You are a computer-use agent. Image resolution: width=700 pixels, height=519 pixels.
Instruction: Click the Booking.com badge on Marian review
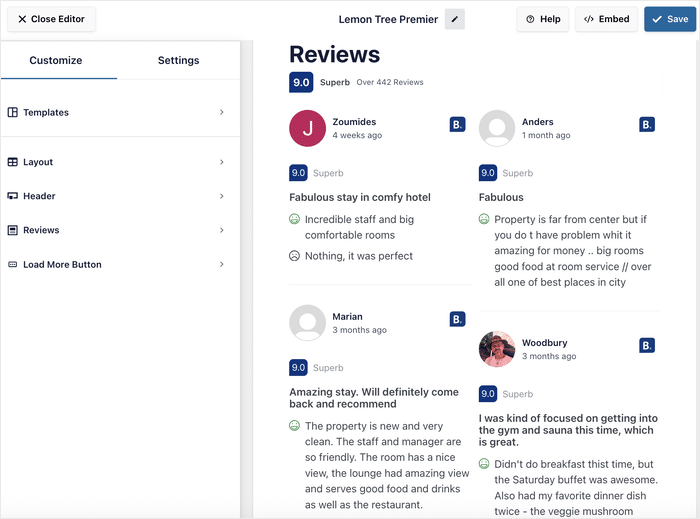click(457, 319)
